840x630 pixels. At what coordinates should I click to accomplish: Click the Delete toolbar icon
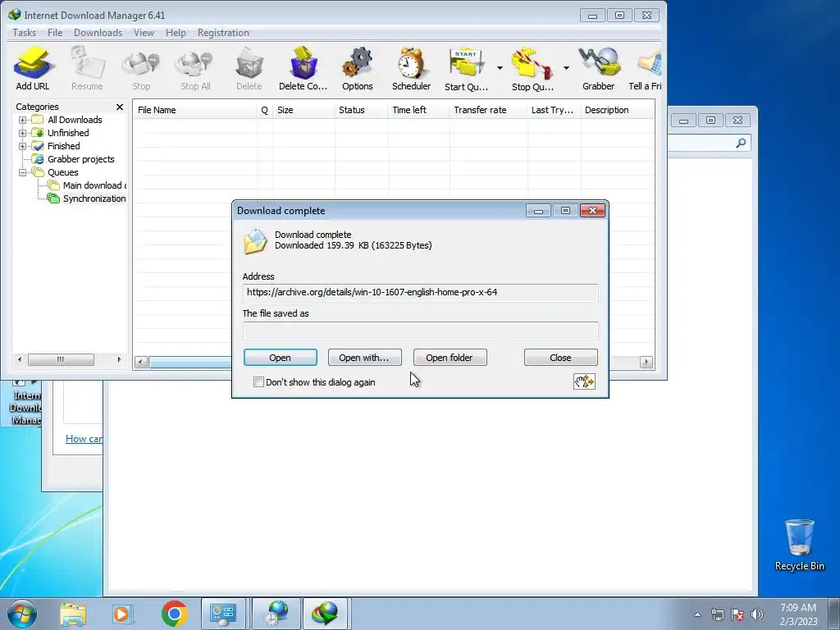pyautogui.click(x=249, y=68)
